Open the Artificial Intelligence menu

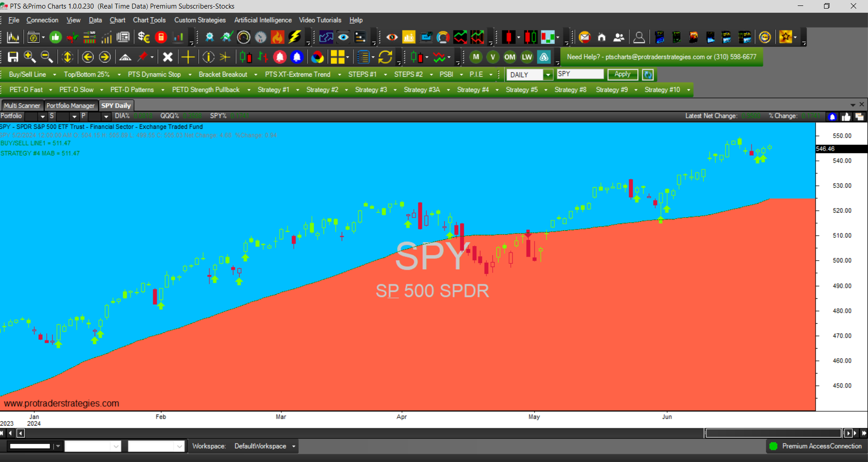(263, 20)
